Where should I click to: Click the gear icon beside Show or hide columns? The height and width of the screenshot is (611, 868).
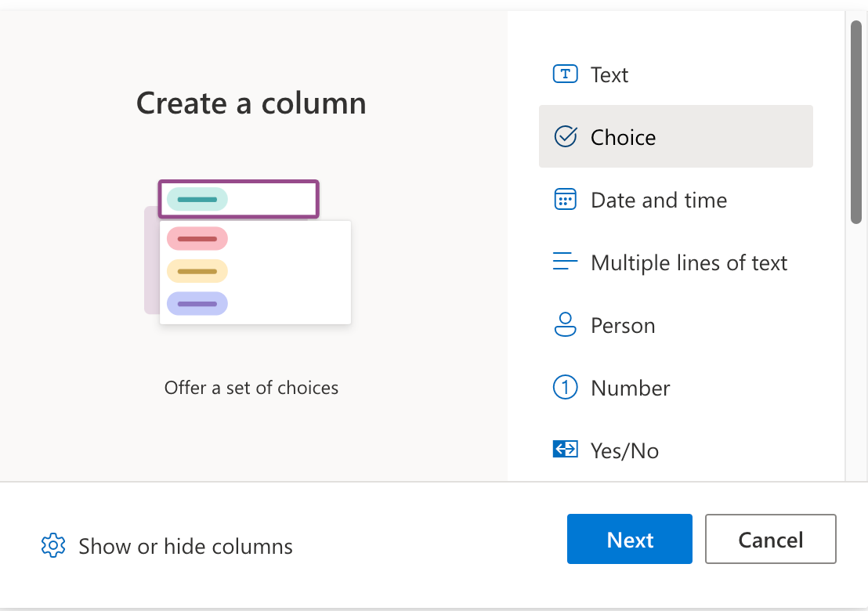coord(53,546)
